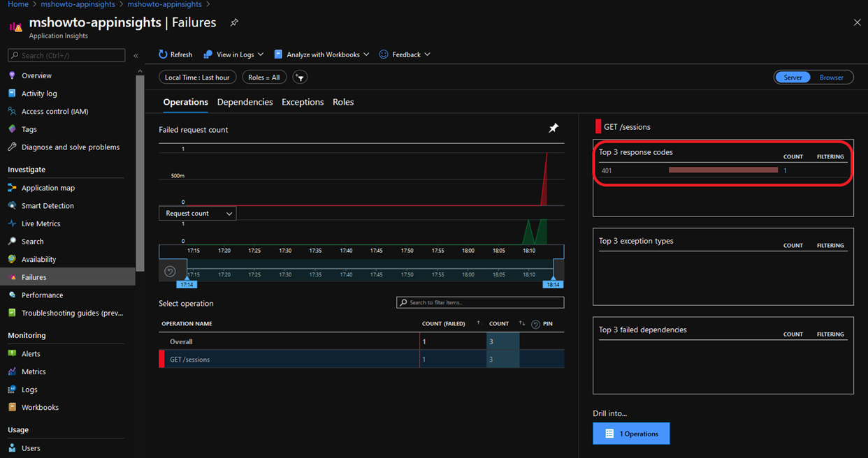Screen dimensions: 868x458
Task: Click the 18:14 time range end handle
Action: click(553, 284)
